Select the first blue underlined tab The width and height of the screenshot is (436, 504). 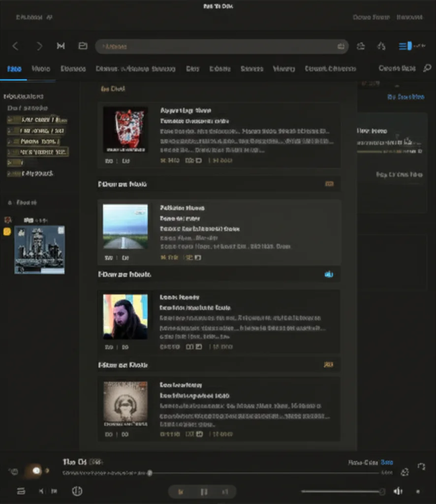[x=14, y=69]
